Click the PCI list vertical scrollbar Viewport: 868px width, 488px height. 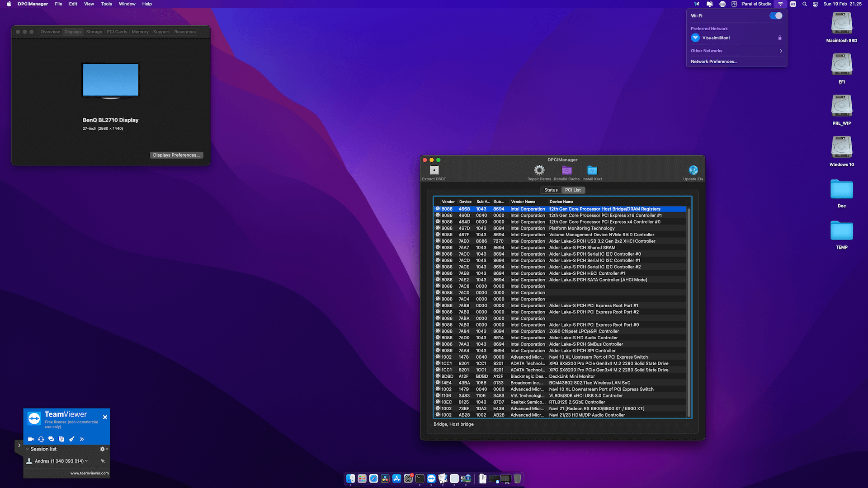(689, 312)
